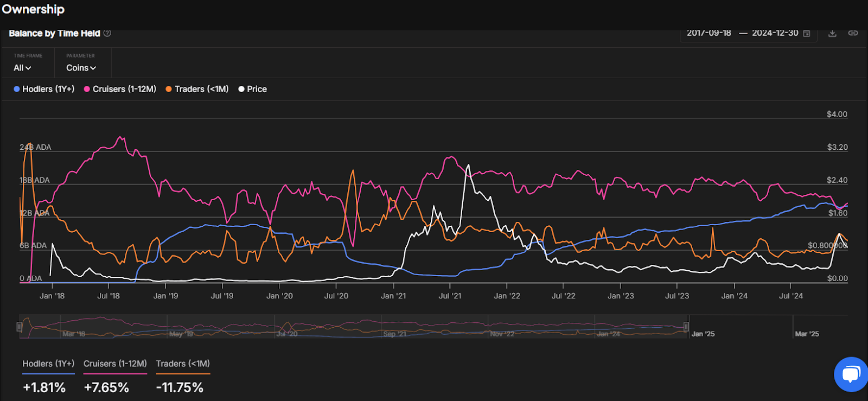The width and height of the screenshot is (868, 401).
Task: Click the calendar icon in date range
Action: (x=807, y=33)
